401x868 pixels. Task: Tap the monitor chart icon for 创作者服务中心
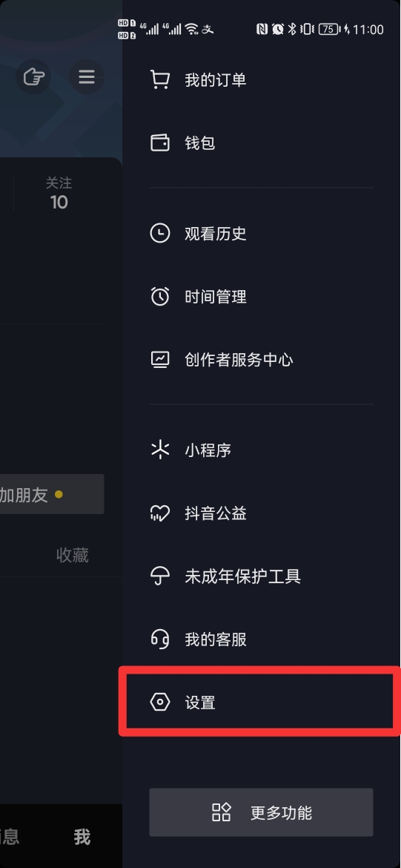[160, 359]
